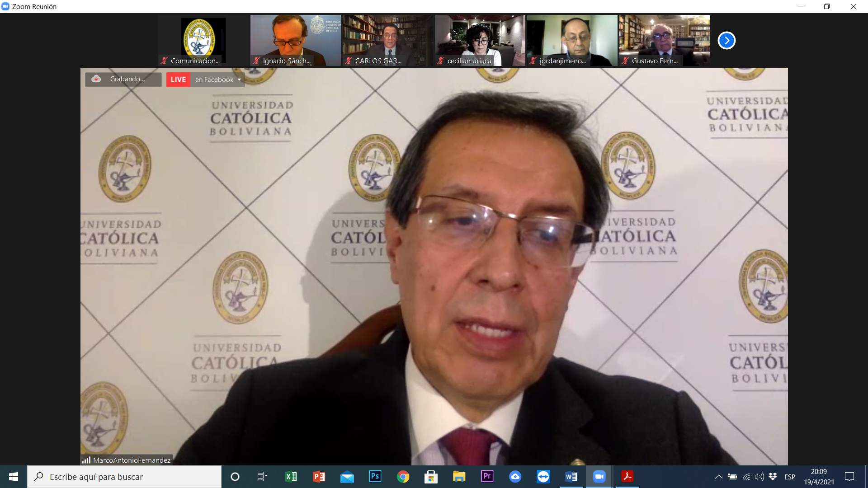Click muted microphone icon on ceciliamariaca

pos(441,61)
